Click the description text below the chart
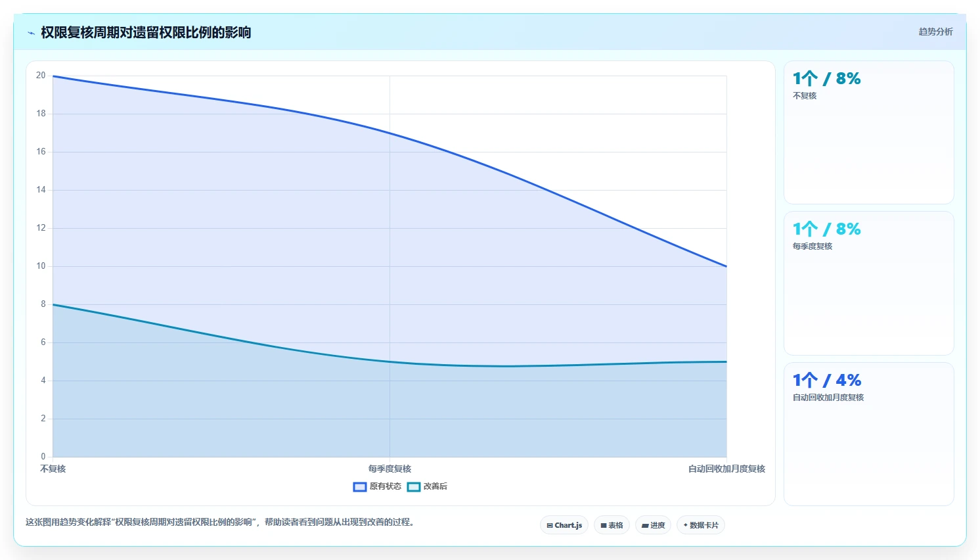Image resolution: width=980 pixels, height=560 pixels. click(220, 522)
